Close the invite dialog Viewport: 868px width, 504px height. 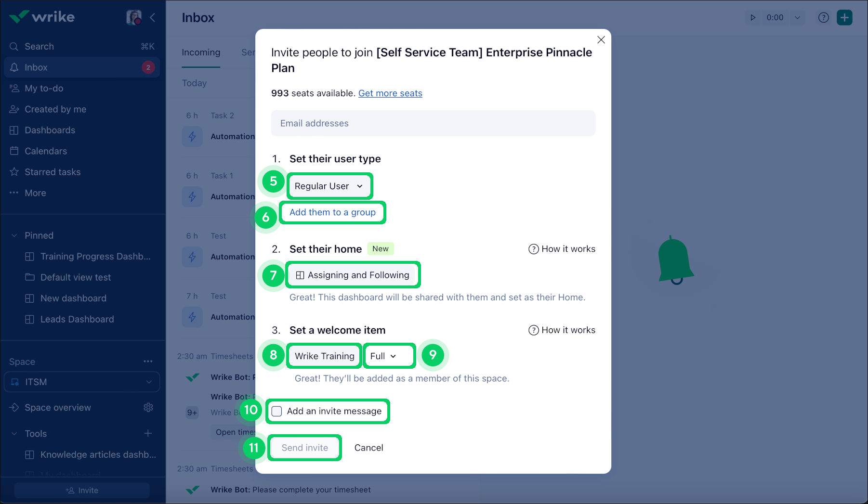tap(601, 40)
